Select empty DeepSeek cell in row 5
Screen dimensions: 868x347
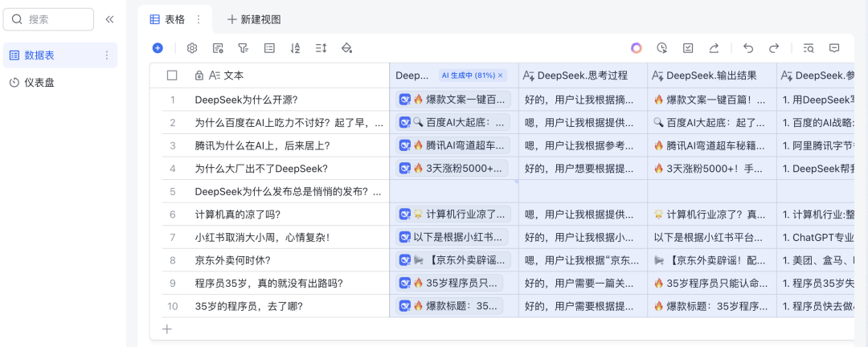(454, 191)
